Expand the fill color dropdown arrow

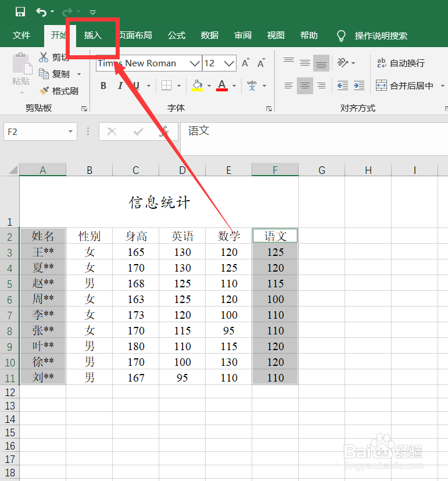click(x=209, y=86)
